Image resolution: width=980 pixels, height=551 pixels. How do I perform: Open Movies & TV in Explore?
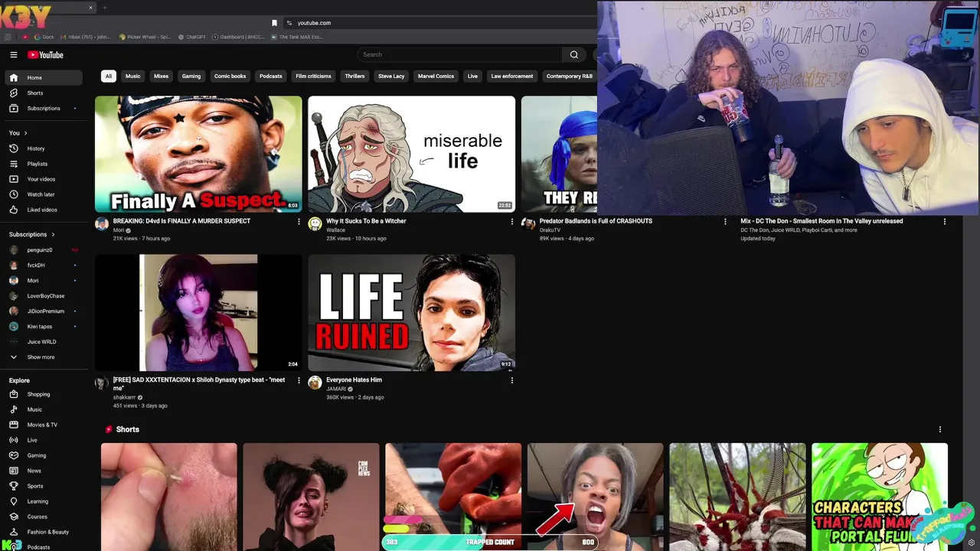(x=44, y=425)
